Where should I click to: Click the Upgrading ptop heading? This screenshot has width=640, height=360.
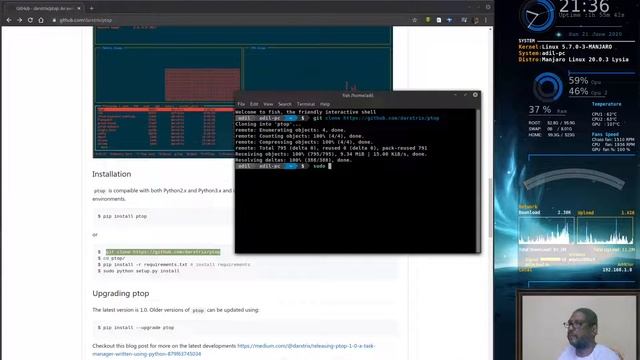(x=121, y=293)
